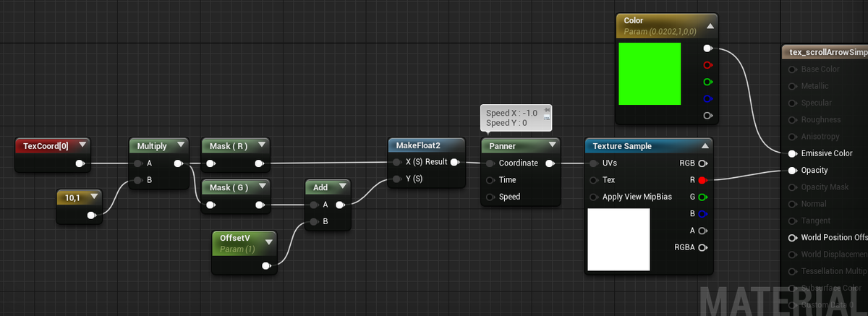Click the OffsetV param output pin

(266, 266)
